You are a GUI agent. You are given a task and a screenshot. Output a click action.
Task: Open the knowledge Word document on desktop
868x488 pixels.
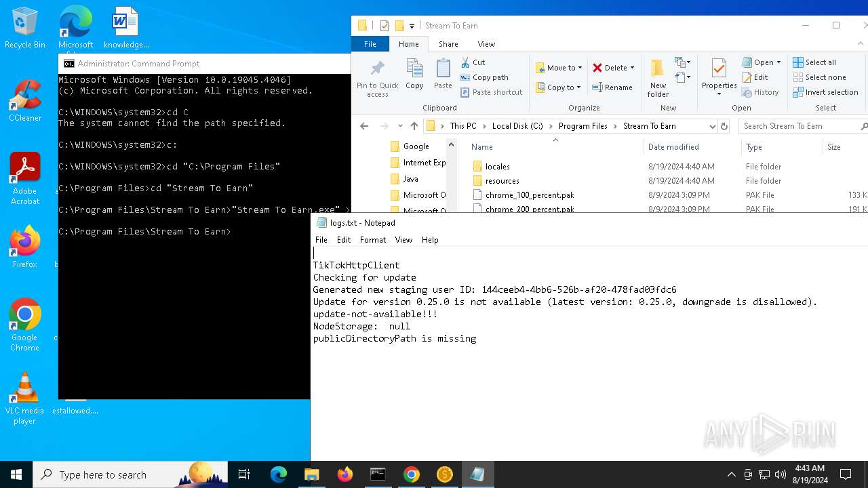126,27
